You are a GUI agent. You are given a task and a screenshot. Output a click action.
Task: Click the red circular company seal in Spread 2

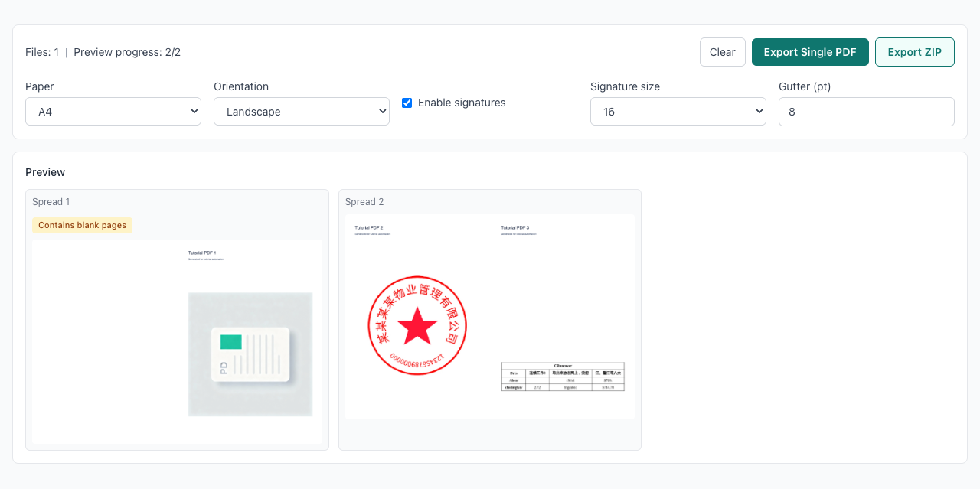[x=417, y=325]
